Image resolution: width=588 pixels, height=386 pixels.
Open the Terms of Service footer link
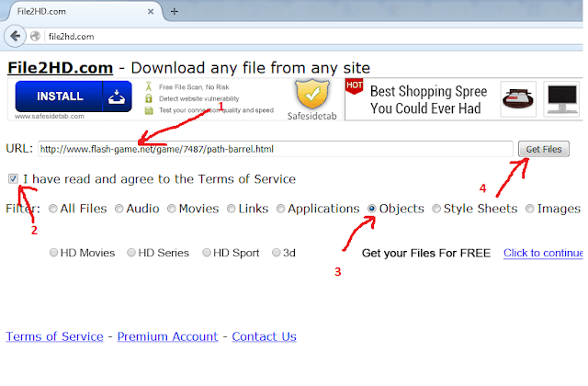54,336
